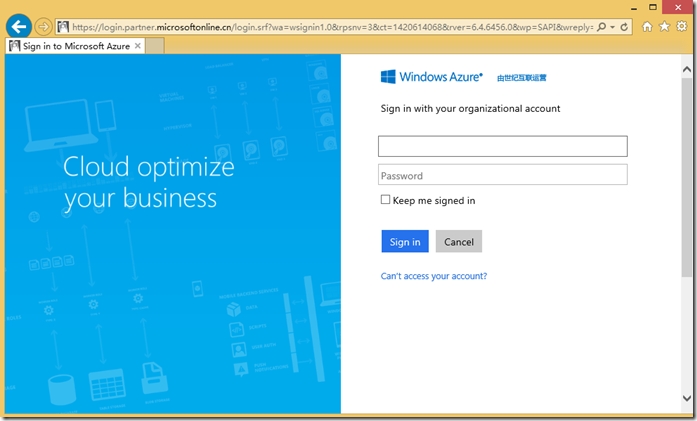Click the site favicon in address bar
The image size is (697, 421).
point(63,27)
